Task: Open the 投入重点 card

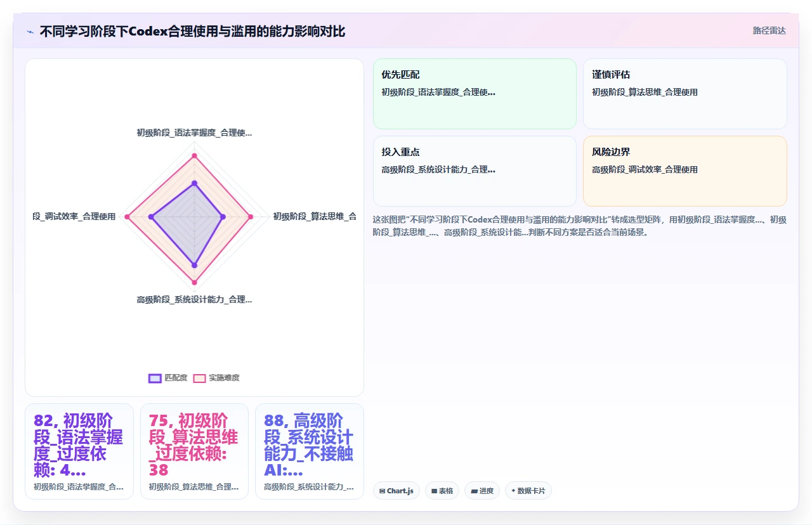Action: 475,171
